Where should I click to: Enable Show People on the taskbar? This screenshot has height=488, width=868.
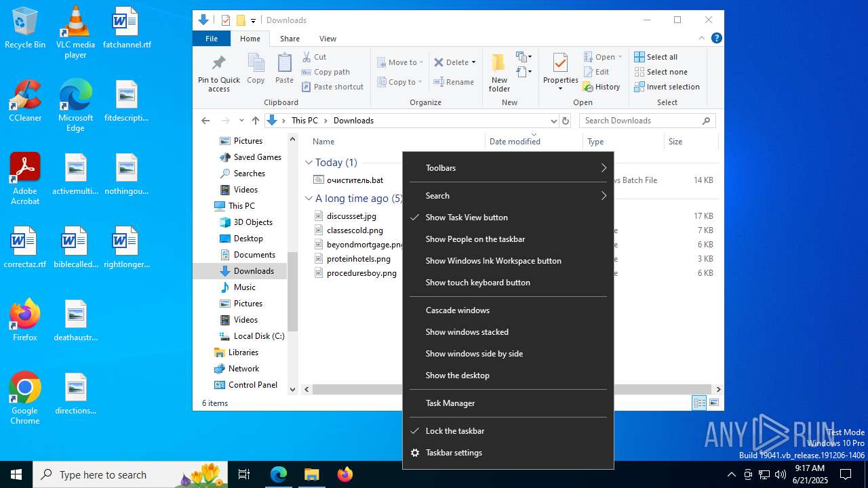point(508,239)
